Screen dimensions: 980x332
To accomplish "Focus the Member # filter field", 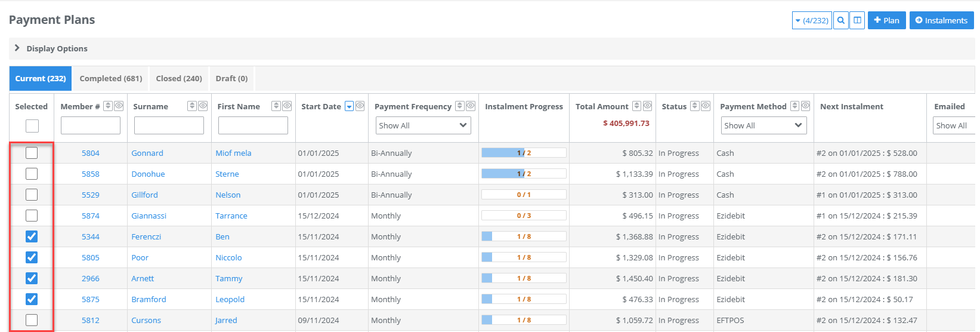I will 91,125.
